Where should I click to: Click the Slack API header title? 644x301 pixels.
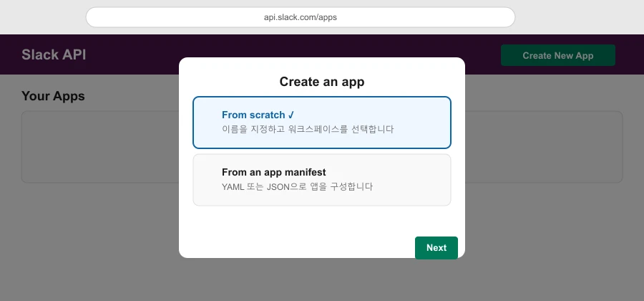click(54, 54)
